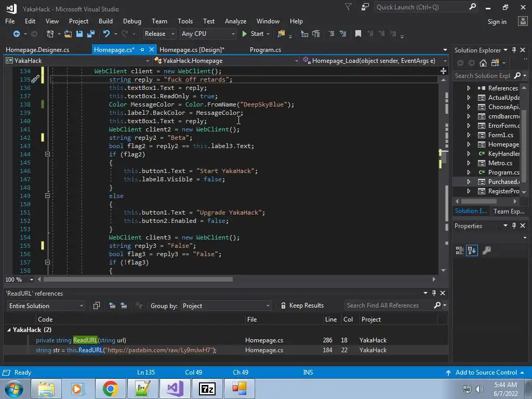Click the green Start debugging button
Viewport: 532px width, 399px height.
pos(253,34)
